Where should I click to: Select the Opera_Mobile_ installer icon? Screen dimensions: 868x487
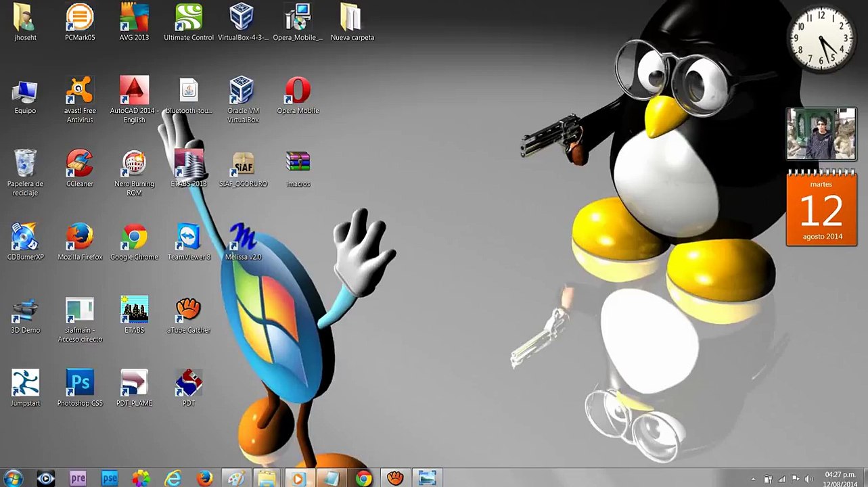click(x=298, y=22)
